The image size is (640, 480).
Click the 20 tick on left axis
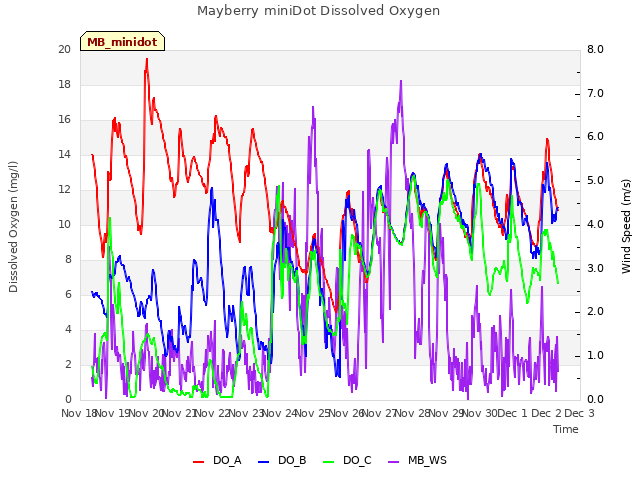[x=64, y=49]
